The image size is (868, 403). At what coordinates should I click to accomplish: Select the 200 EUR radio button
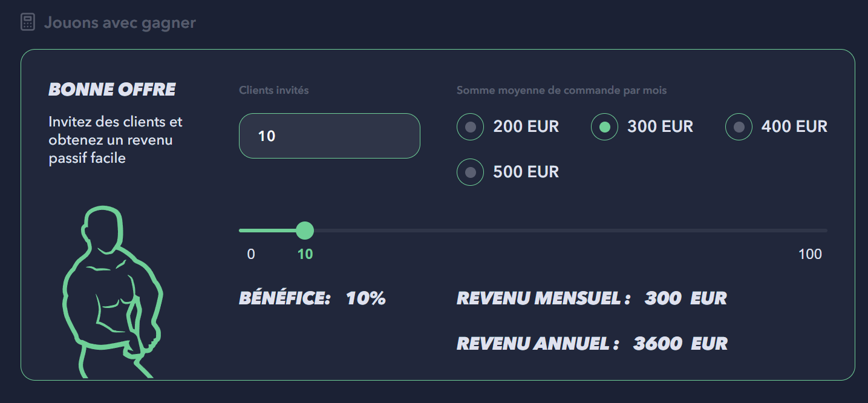pyautogui.click(x=470, y=127)
